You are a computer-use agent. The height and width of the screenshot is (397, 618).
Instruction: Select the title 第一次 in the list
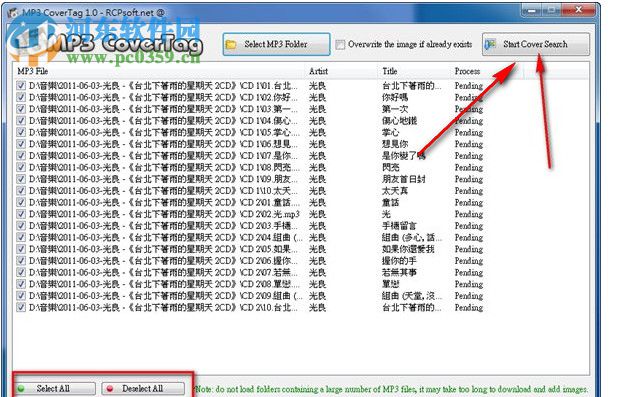395,109
